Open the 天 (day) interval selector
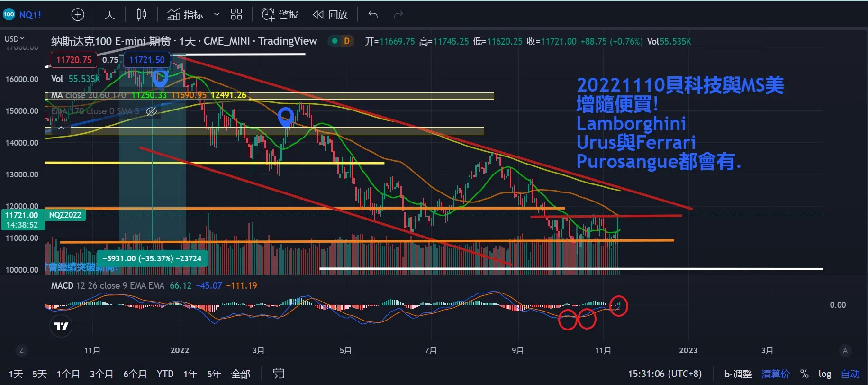The height and width of the screenshot is (385, 868). (x=110, y=15)
